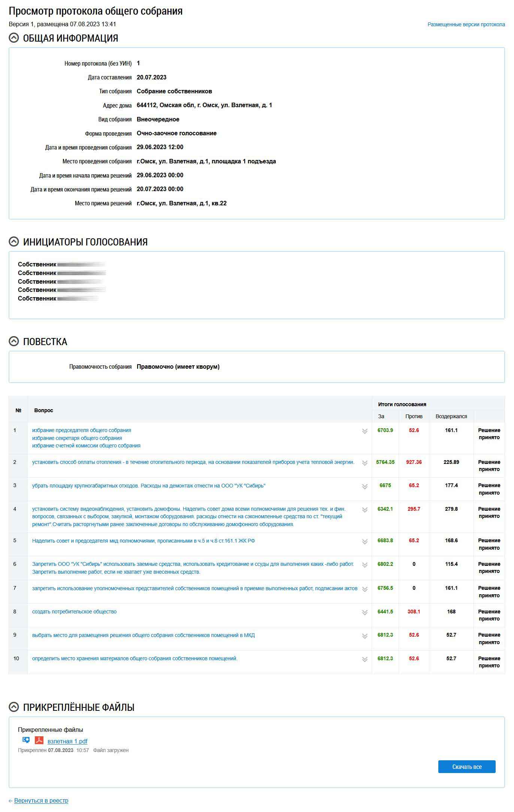This screenshot has height=812, width=514.
Task: Click the electronic signature icon near взлетная 1.pdf
Action: tap(26, 740)
